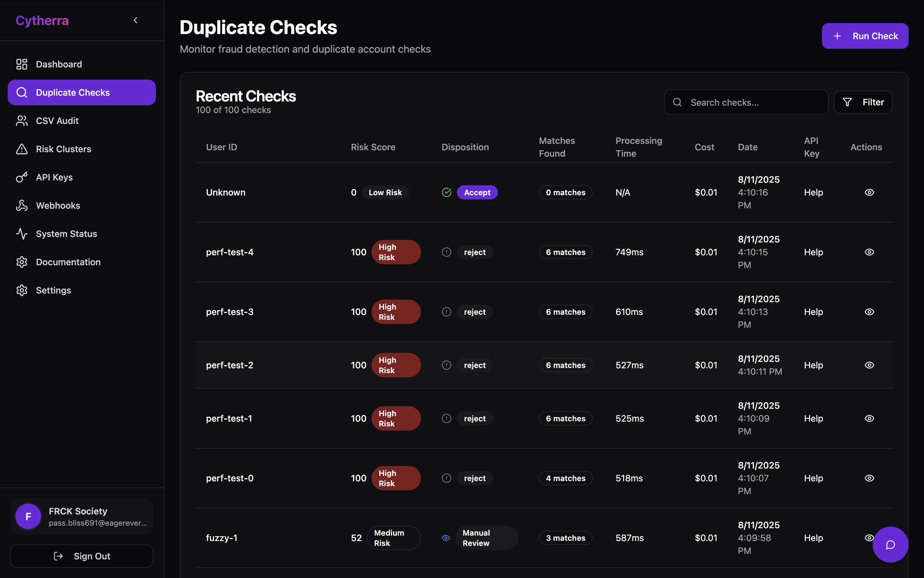The image size is (924, 578).
Task: Open the Dashboard page icon
Action: pos(22,64)
